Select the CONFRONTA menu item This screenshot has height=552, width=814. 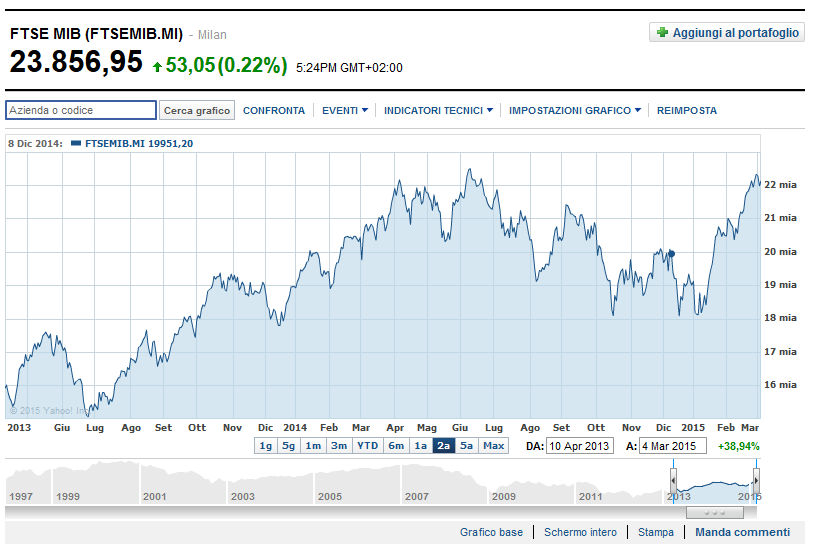pyautogui.click(x=274, y=111)
